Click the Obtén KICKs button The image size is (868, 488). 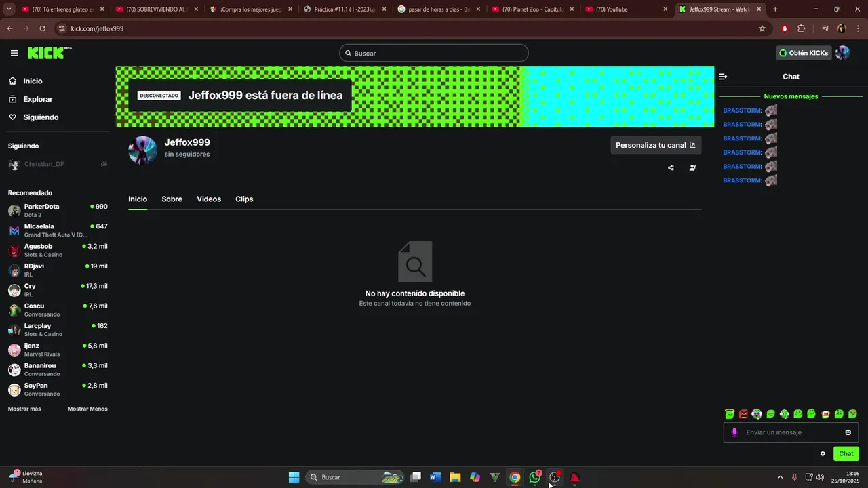coord(804,53)
